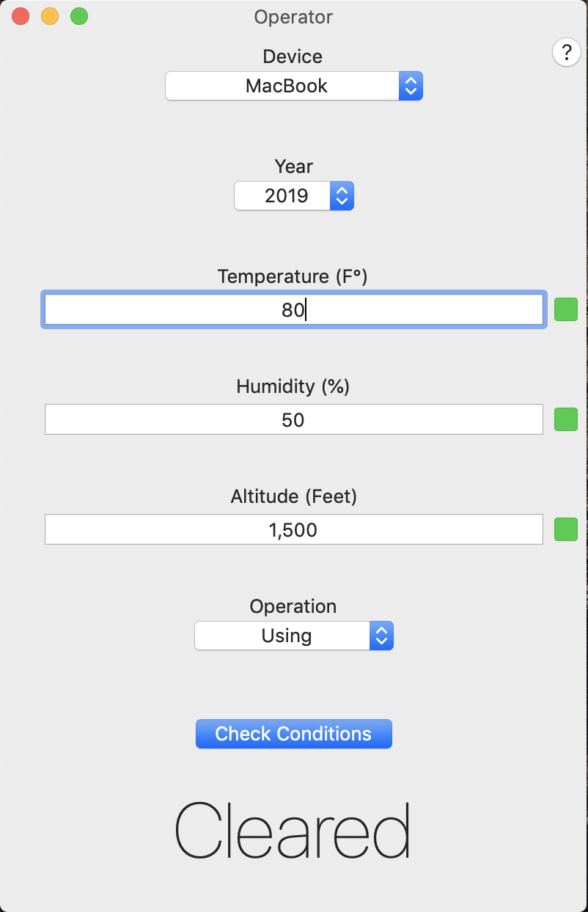
Task: Click the green indicator beside Altitude
Action: pyautogui.click(x=565, y=529)
